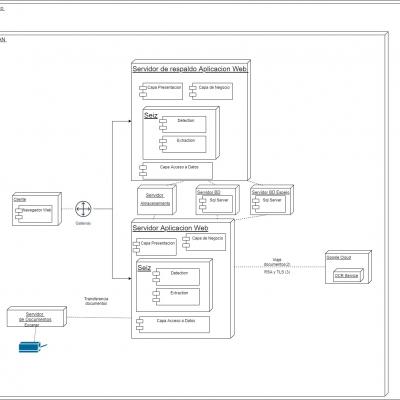Click the Seiz label in the respaldo server
This screenshot has height=400, width=400.
(151, 116)
